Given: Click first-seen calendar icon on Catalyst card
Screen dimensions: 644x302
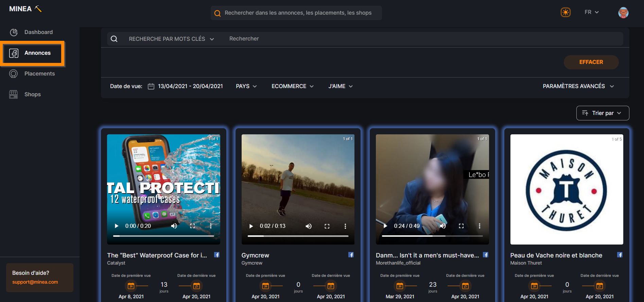Looking at the screenshot, I should point(131,286).
